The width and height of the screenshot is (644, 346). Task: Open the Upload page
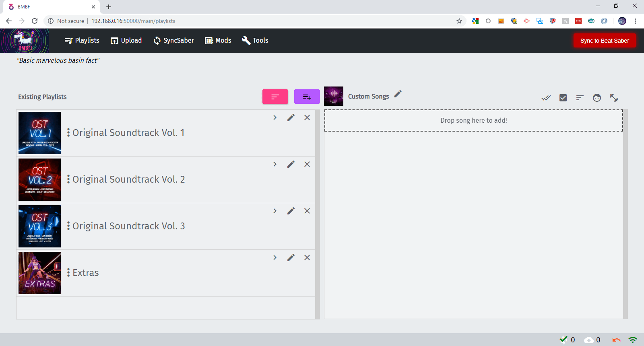(x=126, y=40)
